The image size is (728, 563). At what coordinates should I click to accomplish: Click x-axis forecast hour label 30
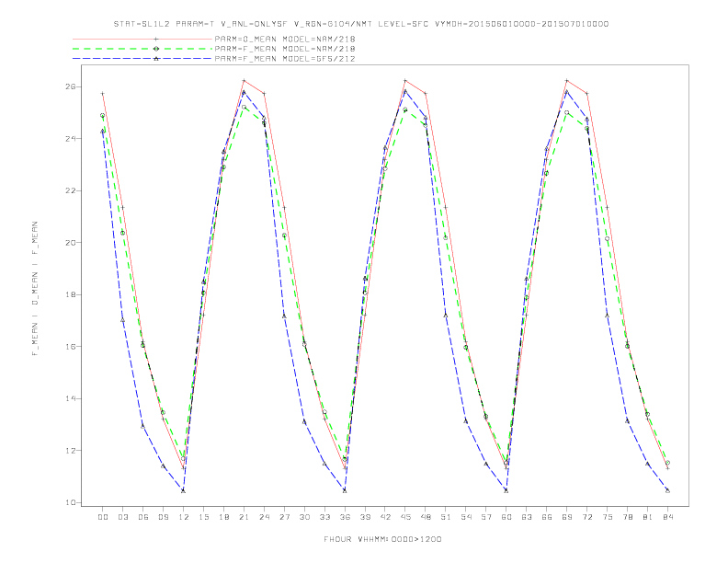point(304,517)
